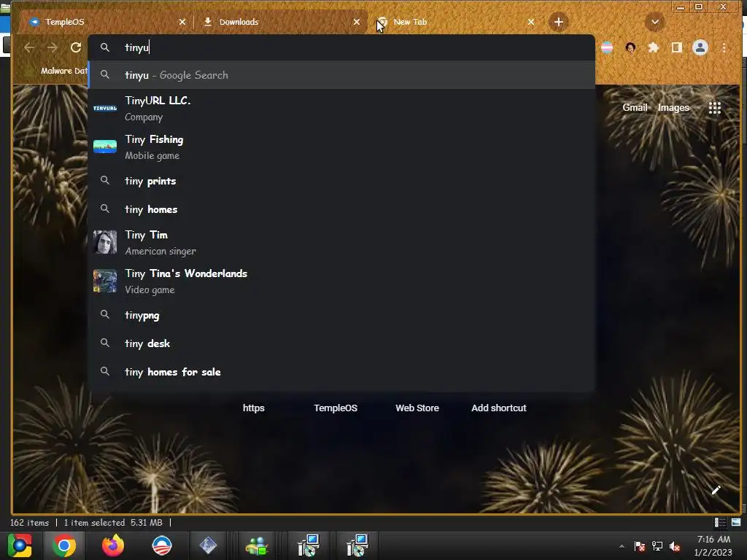
Task: Open the Chrome three-dot menu
Action: tap(724, 47)
